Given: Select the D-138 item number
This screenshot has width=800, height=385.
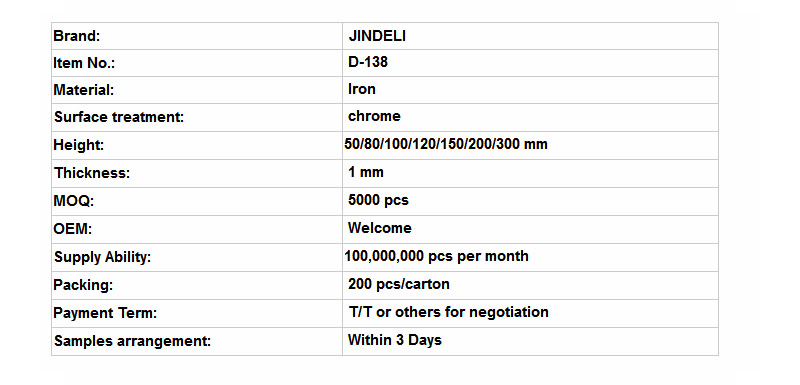Looking at the screenshot, I should click(368, 62).
